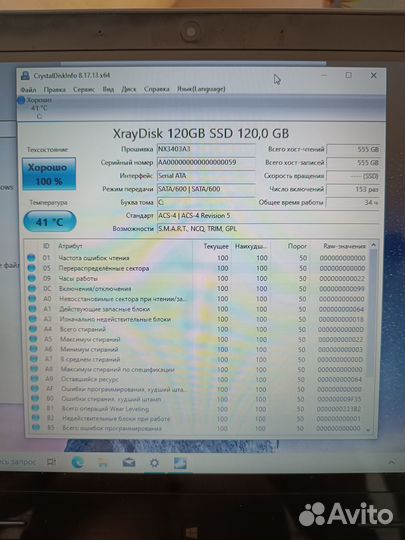405x540 pixels.
Task: Close the CrystalDiskInfo window
Action: 373,75
